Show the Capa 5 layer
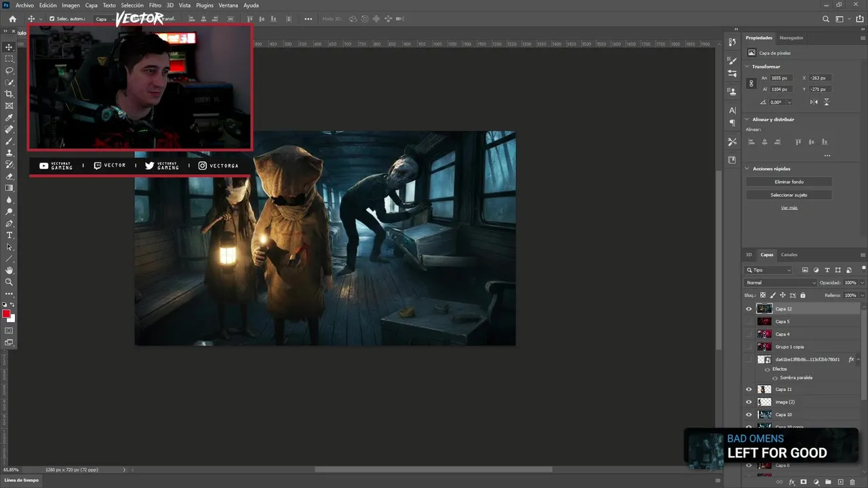This screenshot has height=488, width=868. point(749,321)
